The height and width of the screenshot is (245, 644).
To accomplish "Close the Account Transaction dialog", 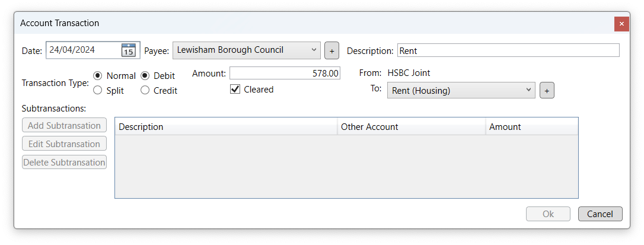I will [x=621, y=24].
